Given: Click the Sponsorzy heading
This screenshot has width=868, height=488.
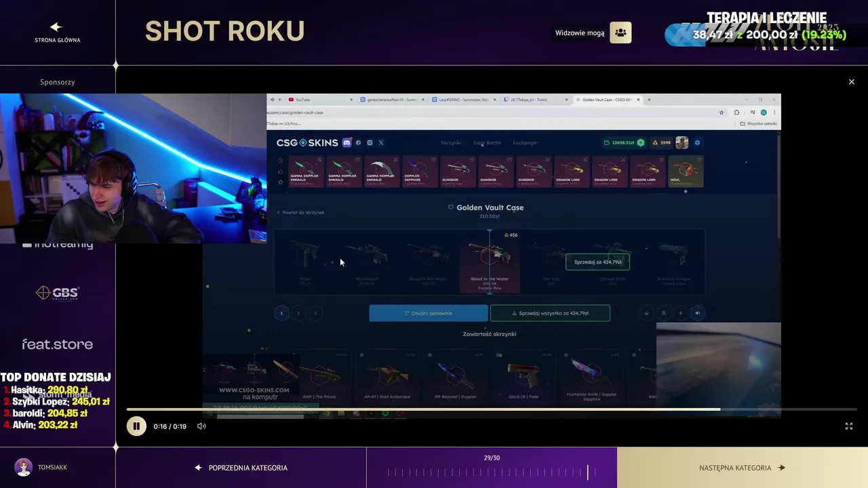Looking at the screenshot, I should (x=58, y=82).
